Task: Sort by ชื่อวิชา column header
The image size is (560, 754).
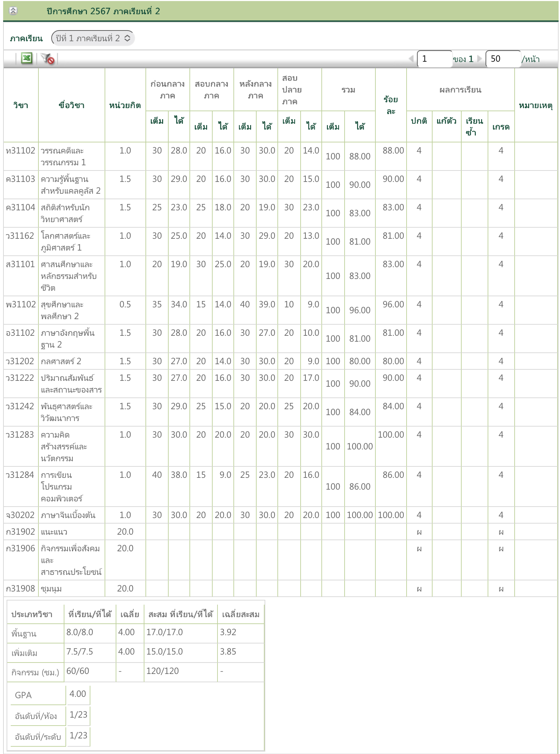Action: point(71,105)
